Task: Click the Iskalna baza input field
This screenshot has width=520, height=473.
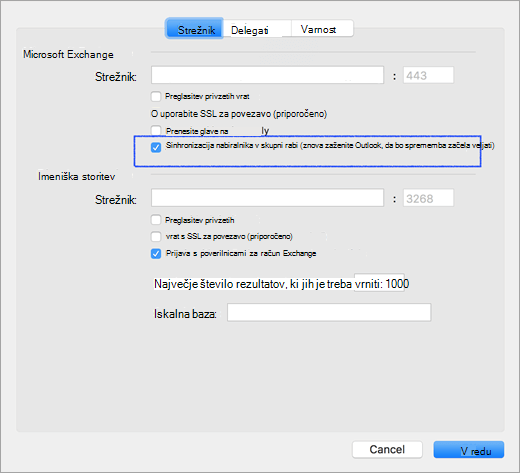Action: click(329, 312)
